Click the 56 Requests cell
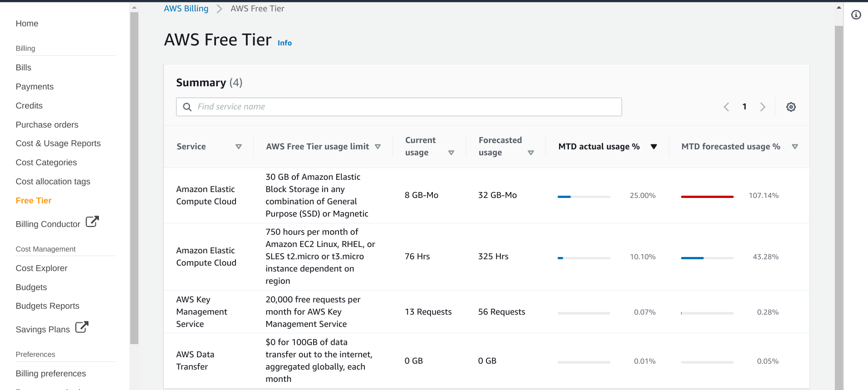The image size is (868, 390). point(501,312)
